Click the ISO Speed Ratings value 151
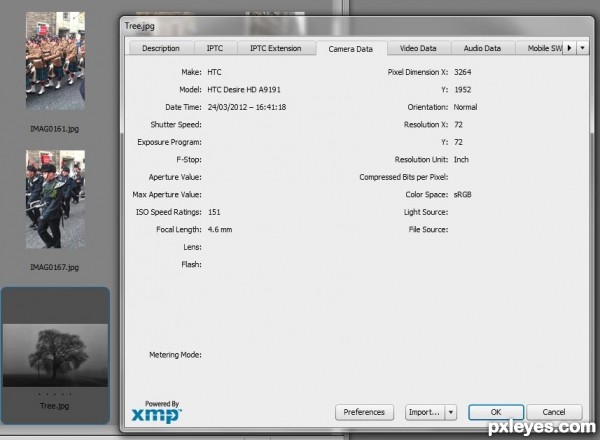This screenshot has width=600, height=440. point(214,212)
